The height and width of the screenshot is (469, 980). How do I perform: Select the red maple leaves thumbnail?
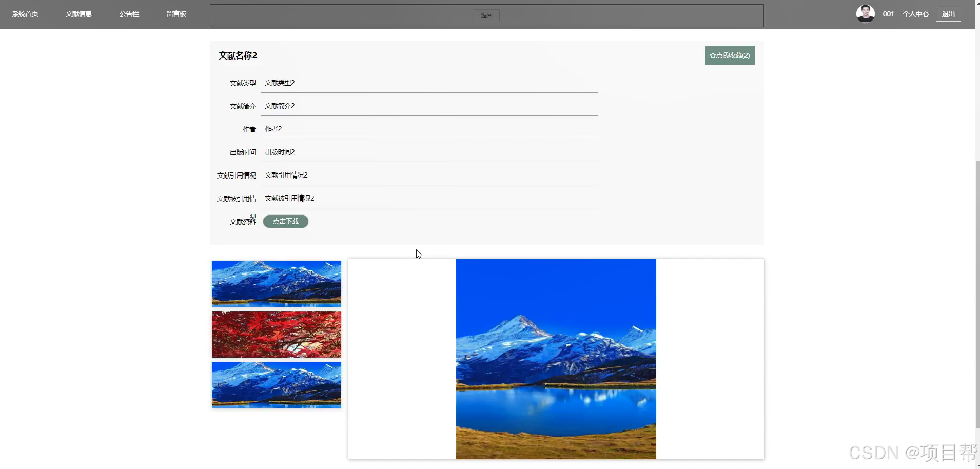click(x=277, y=335)
